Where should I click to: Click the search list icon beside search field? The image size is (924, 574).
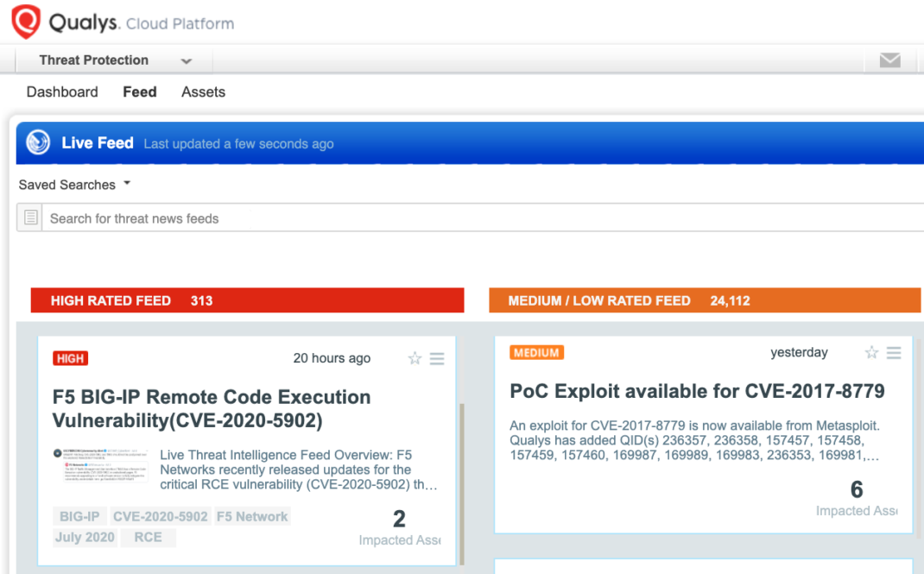30,218
